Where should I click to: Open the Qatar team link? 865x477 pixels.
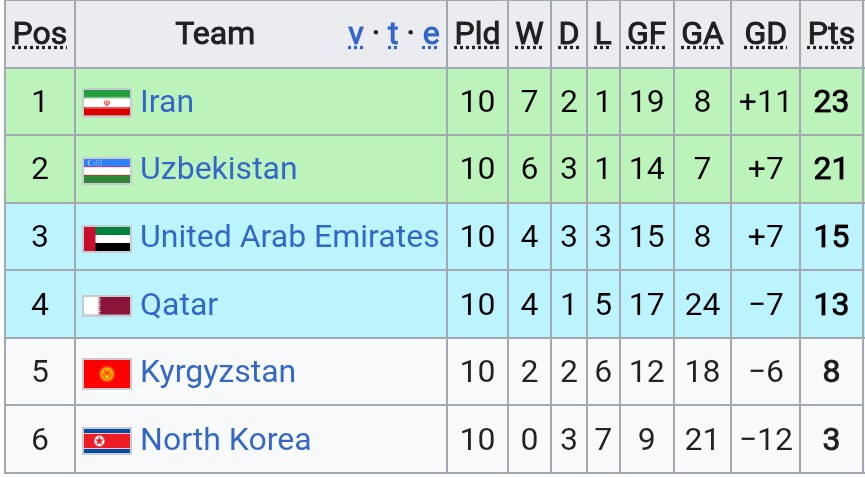(179, 304)
